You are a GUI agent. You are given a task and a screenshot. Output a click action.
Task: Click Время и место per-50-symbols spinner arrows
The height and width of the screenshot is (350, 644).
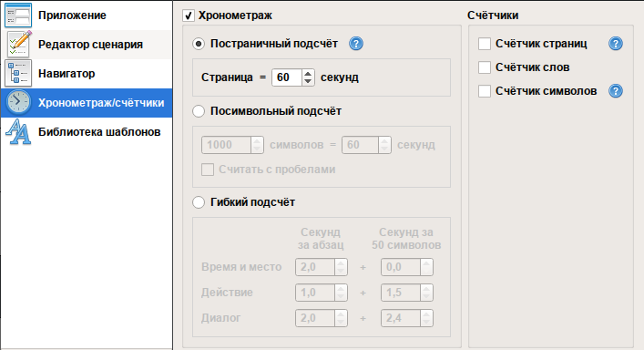pyautogui.click(x=426, y=267)
